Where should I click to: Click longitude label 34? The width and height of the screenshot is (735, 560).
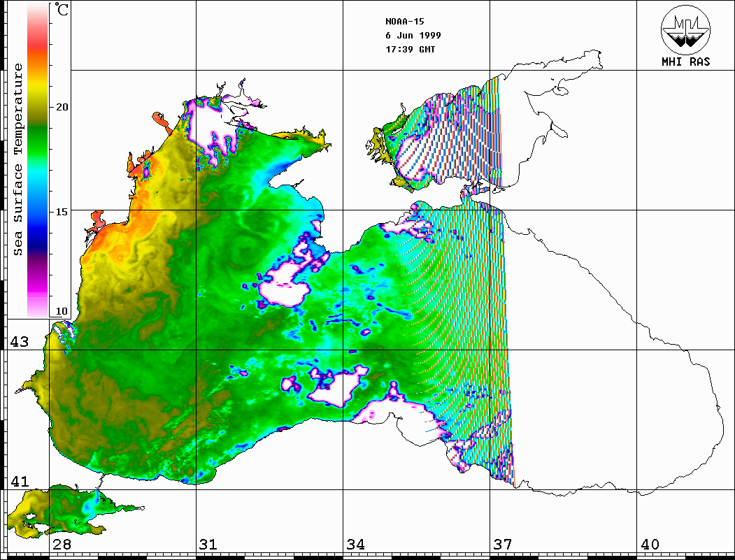356,545
